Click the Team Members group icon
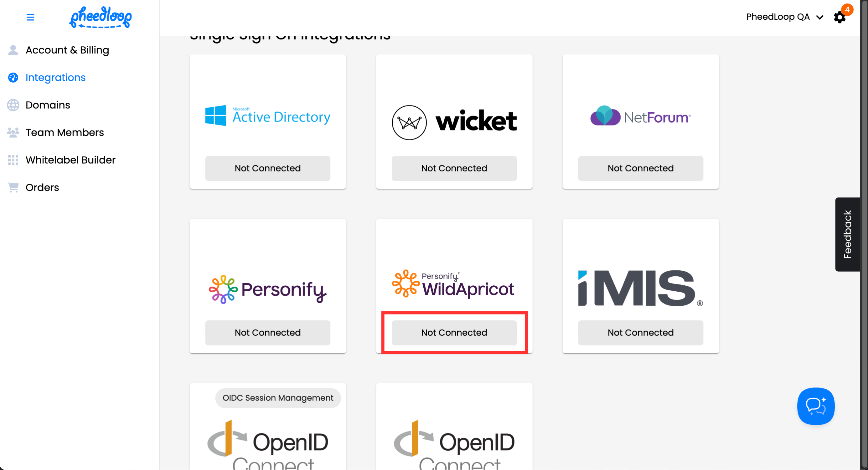The height and width of the screenshot is (470, 868). tap(13, 133)
